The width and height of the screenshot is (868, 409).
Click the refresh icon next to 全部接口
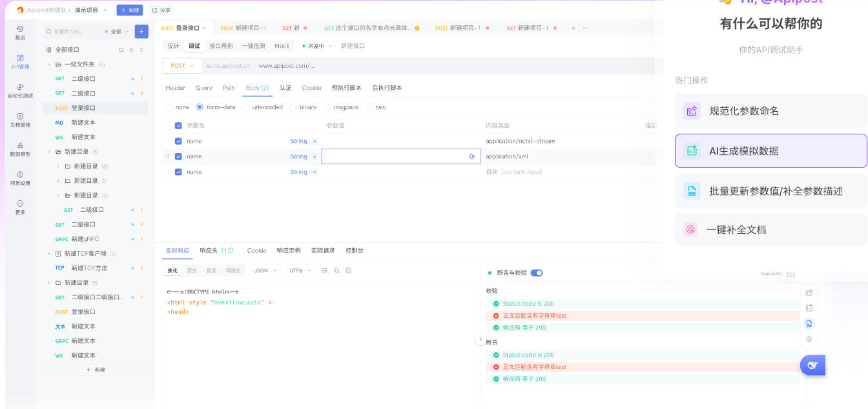121,50
